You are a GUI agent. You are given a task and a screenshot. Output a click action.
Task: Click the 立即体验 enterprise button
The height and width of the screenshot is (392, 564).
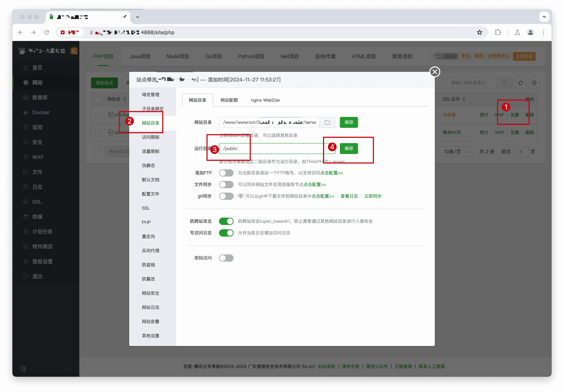[524, 56]
